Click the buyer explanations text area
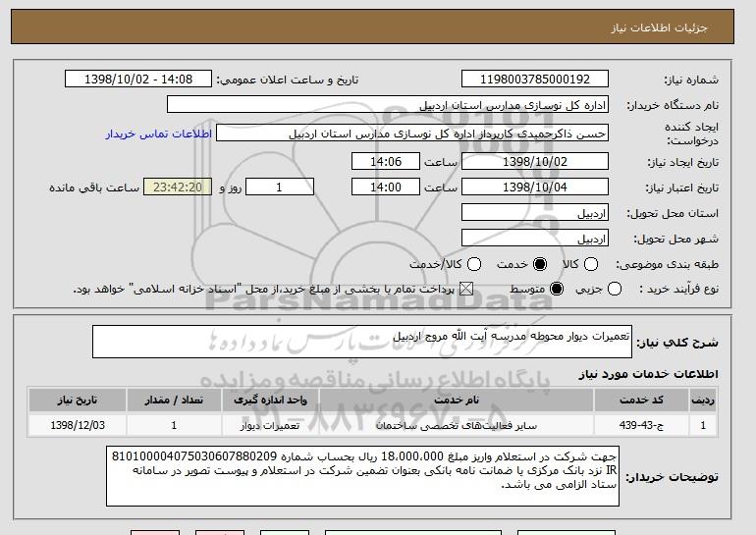 362,476
